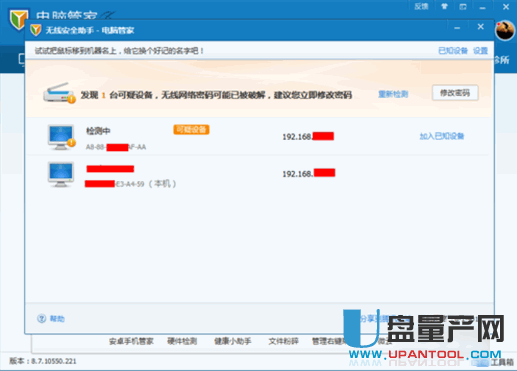Open 硬件检测 in the main window

tap(182, 341)
